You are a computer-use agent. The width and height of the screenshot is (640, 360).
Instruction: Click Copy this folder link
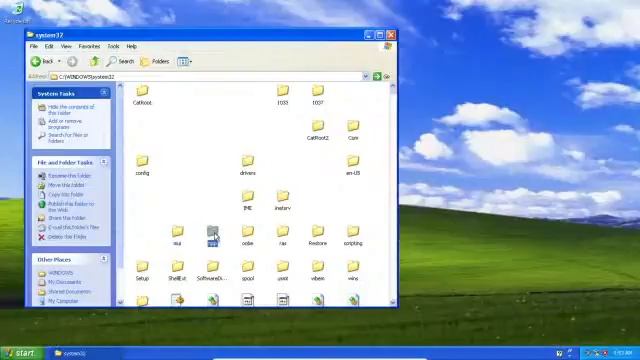(66, 194)
